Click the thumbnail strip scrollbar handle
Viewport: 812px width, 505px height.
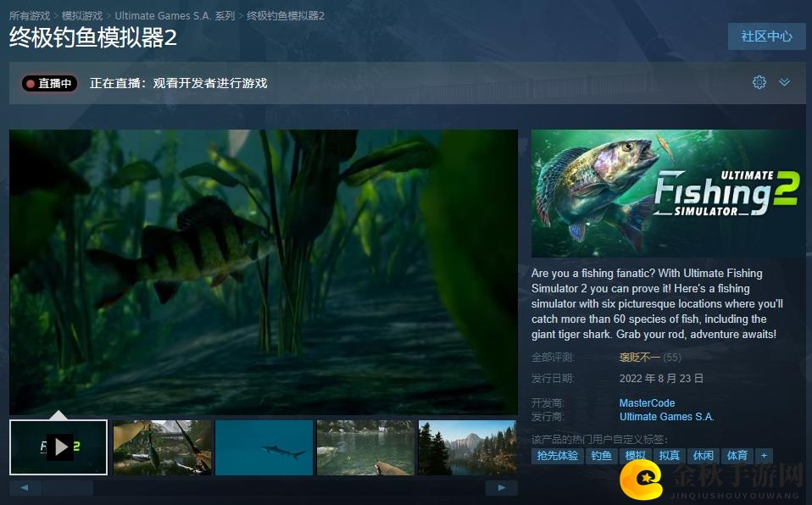(x=68, y=487)
